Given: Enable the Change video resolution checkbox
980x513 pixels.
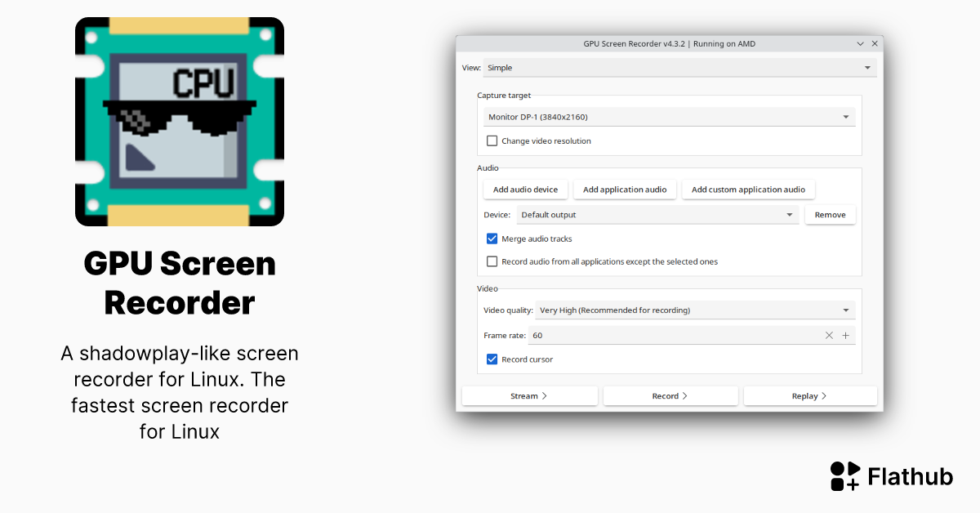Looking at the screenshot, I should [492, 141].
